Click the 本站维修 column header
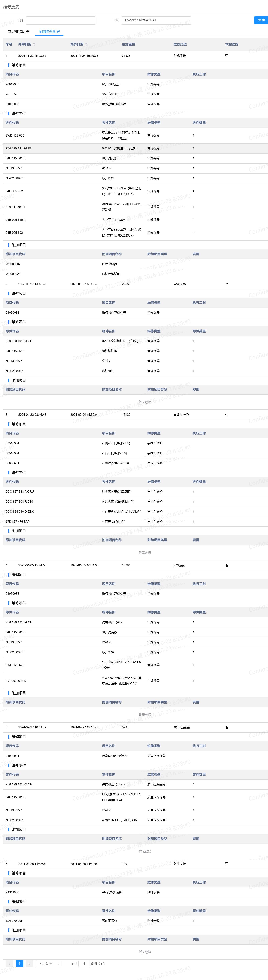The image size is (268, 980). click(x=231, y=45)
